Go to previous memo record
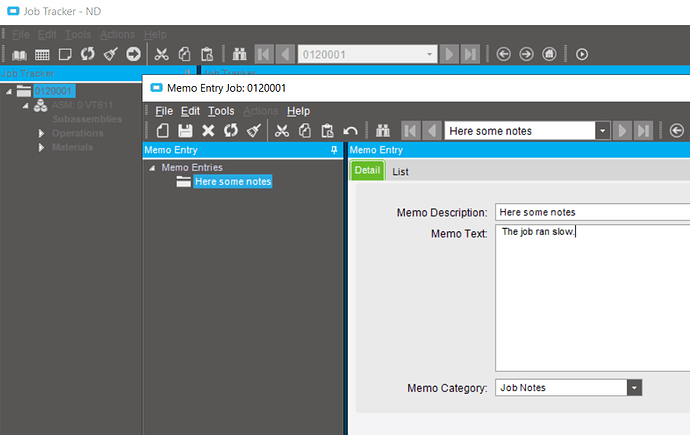Viewport: 690px width, 435px height. click(432, 131)
